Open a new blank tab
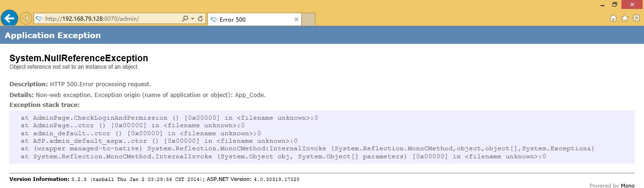Screen dimensions: 644x188 coord(308,19)
